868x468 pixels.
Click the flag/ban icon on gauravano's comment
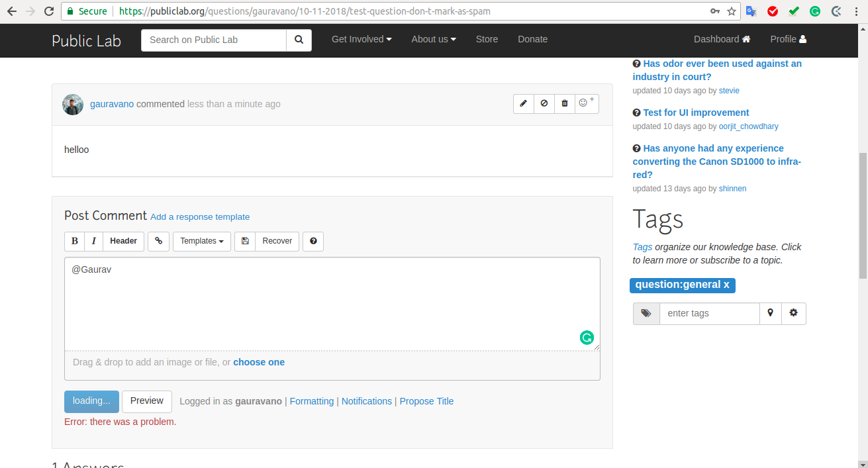pos(544,103)
